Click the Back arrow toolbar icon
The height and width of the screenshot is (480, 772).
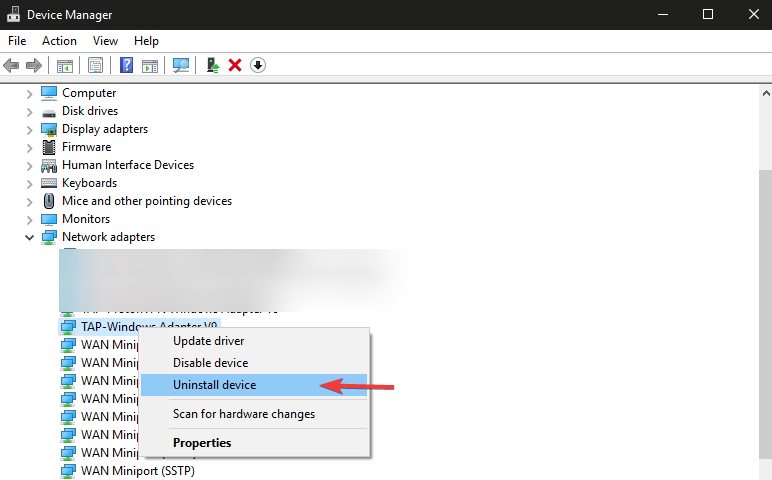pyautogui.click(x=11, y=65)
